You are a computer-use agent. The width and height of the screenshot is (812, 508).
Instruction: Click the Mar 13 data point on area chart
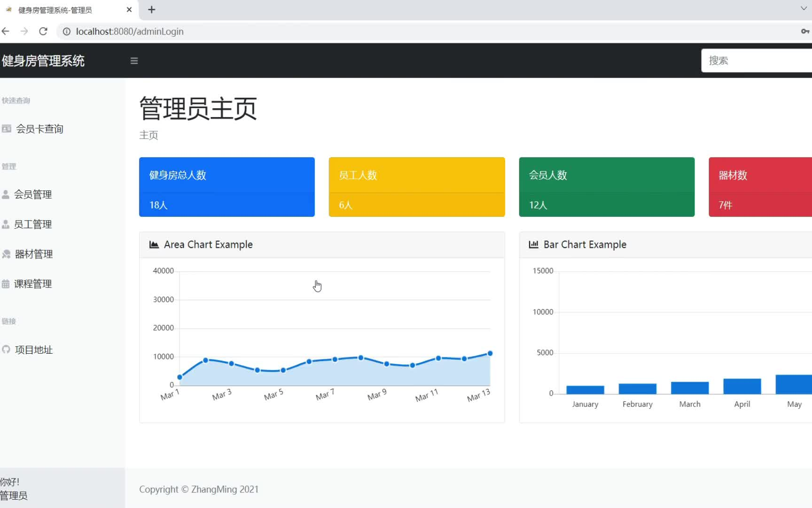click(x=490, y=353)
